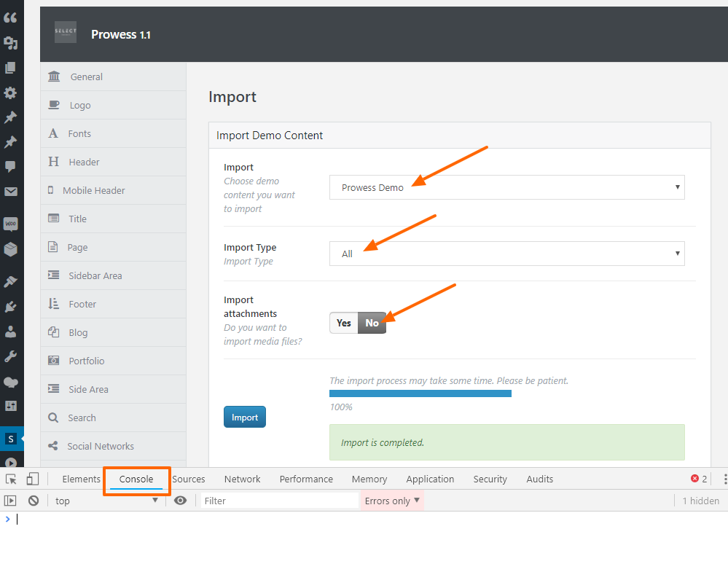Open the General settings icon
The width and height of the screenshot is (728, 572).
coord(54,76)
